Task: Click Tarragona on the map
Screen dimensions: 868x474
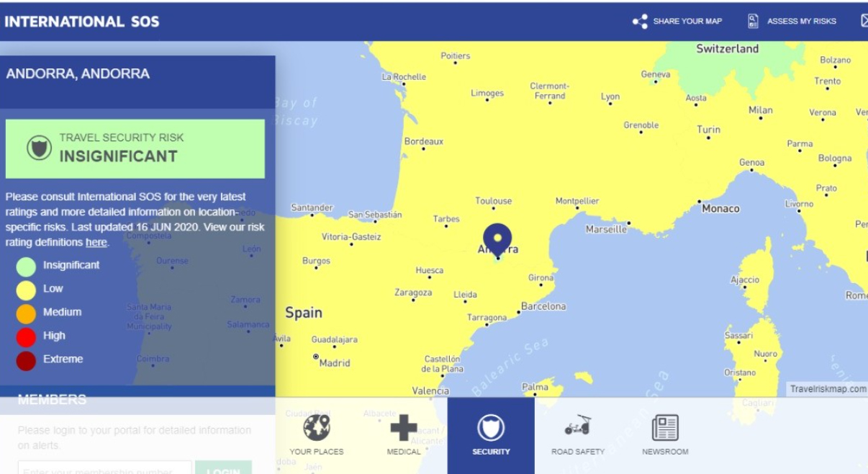Action: tap(487, 318)
